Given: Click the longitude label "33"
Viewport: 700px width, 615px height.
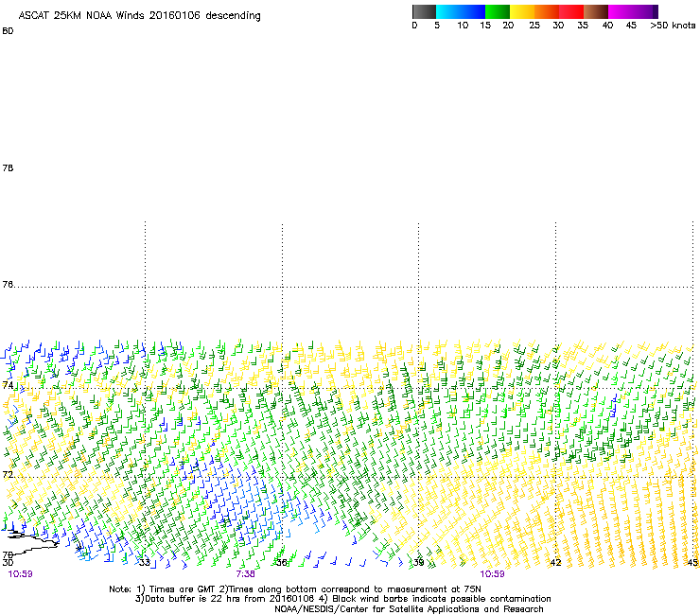Looking at the screenshot, I should pos(144,562).
